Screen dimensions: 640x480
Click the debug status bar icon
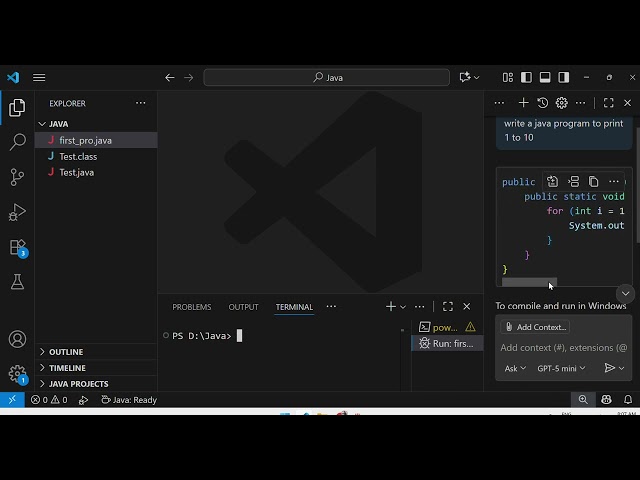pyautogui.click(x=83, y=400)
